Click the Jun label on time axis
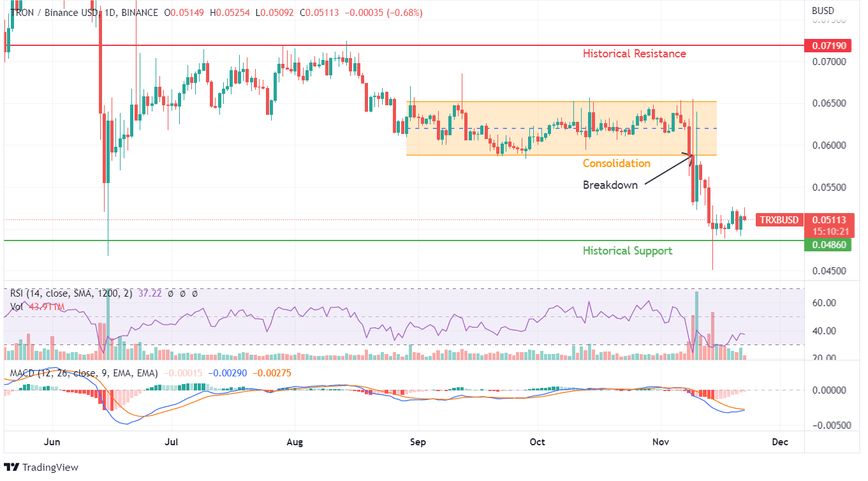The image size is (868, 481). click(x=52, y=441)
